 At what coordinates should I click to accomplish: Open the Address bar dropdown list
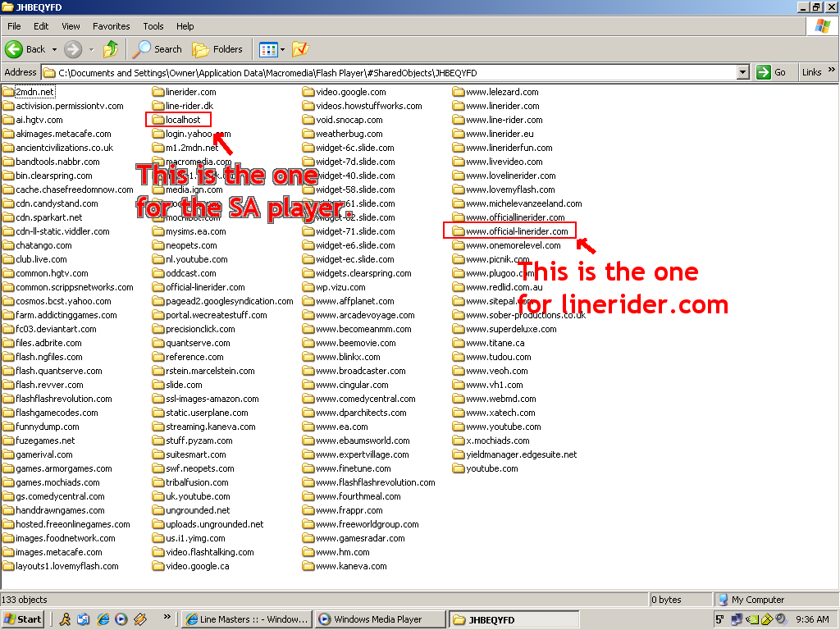742,72
